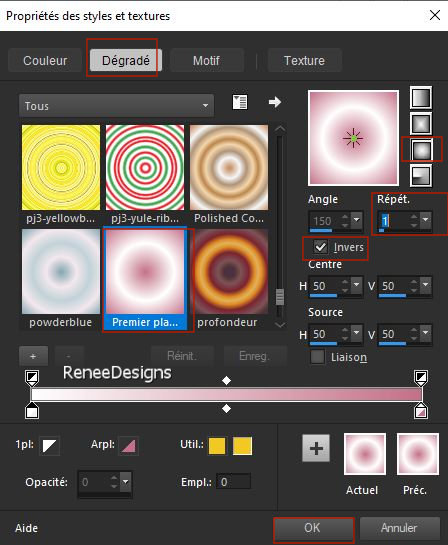Image resolution: width=448 pixels, height=545 pixels.
Task: Open the Angle value dropdown arrow
Action: click(356, 220)
